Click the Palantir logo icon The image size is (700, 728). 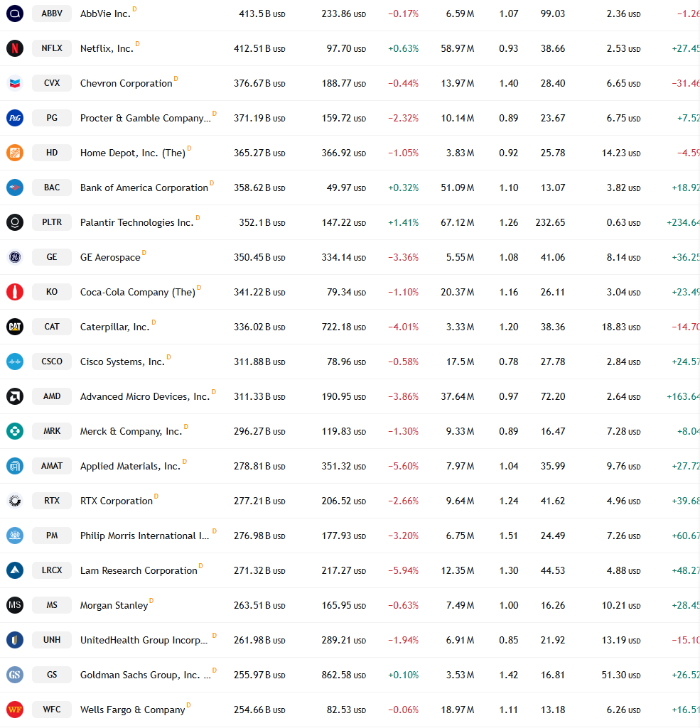pos(15,222)
